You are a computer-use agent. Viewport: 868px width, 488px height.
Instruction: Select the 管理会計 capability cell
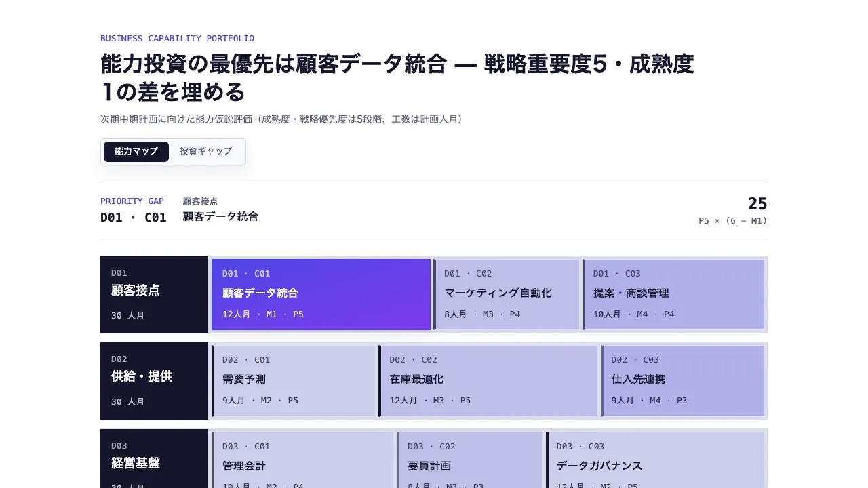tap(302, 460)
